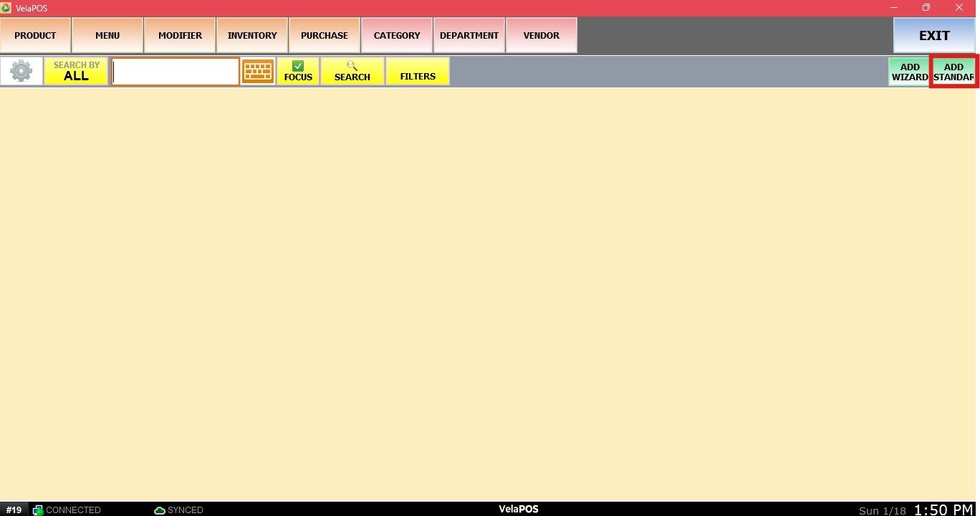
Task: Click the SYNCED cloud status icon
Action: coord(160,510)
